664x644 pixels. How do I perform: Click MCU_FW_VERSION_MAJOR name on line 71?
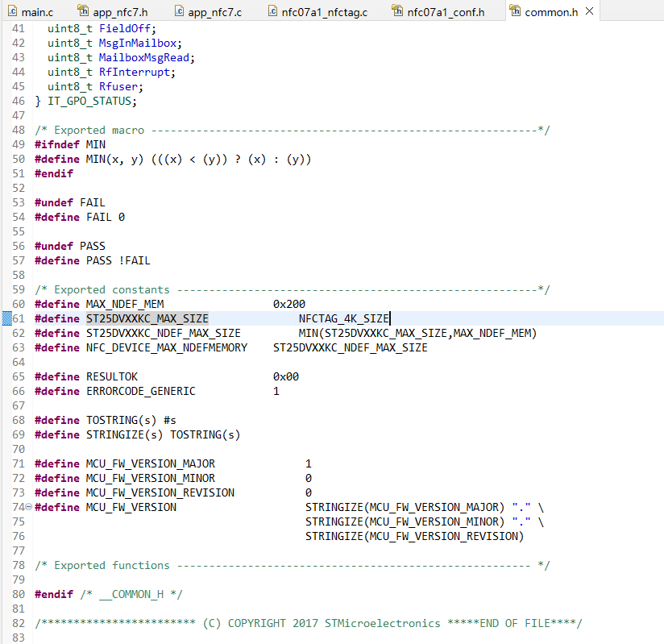pos(151,464)
